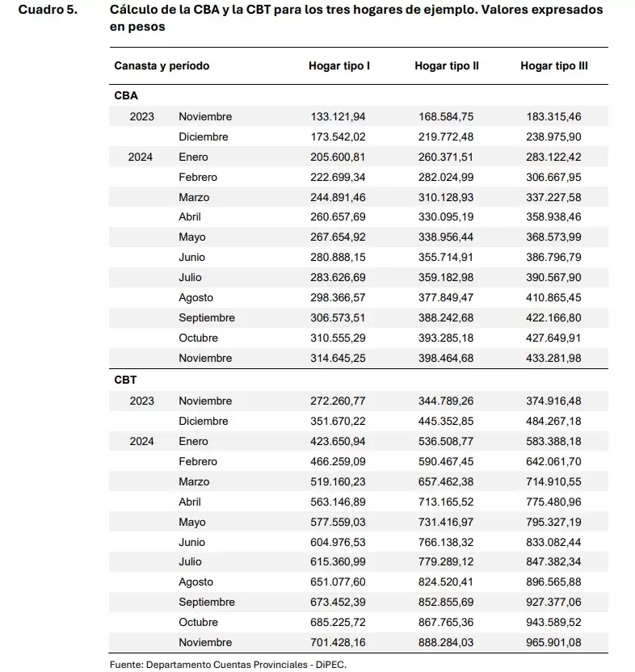The height and width of the screenshot is (672, 635).
Task: Click the CBA Marzo row label
Action: click(x=194, y=198)
